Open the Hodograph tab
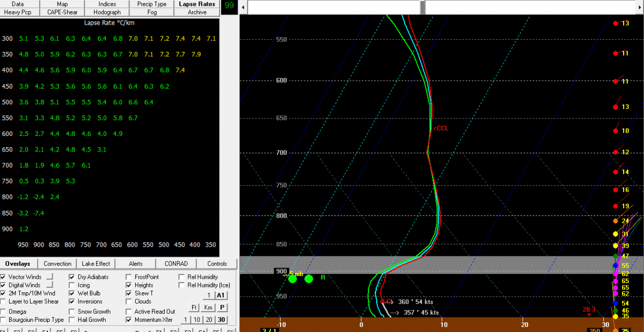 [x=107, y=12]
